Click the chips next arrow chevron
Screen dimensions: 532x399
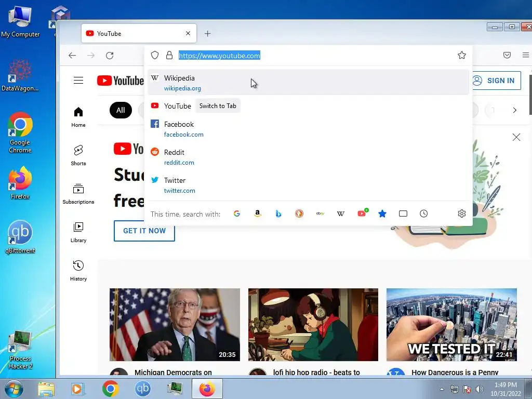(515, 110)
